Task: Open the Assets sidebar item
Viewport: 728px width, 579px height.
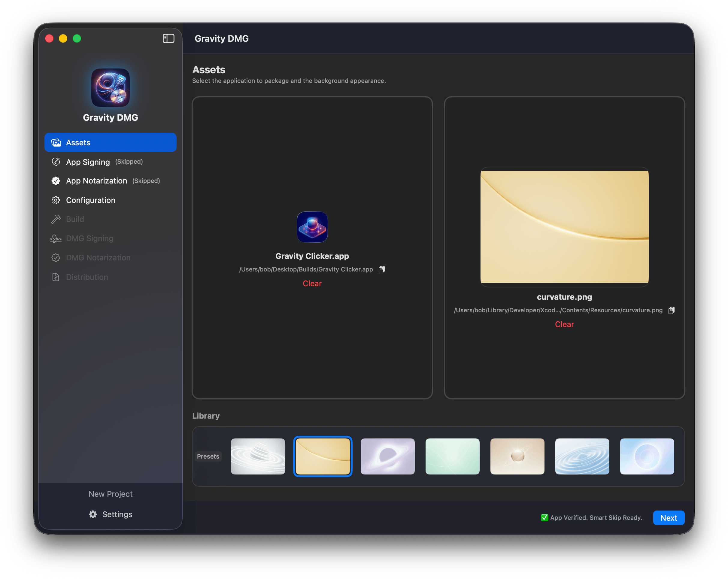Action: click(x=111, y=142)
